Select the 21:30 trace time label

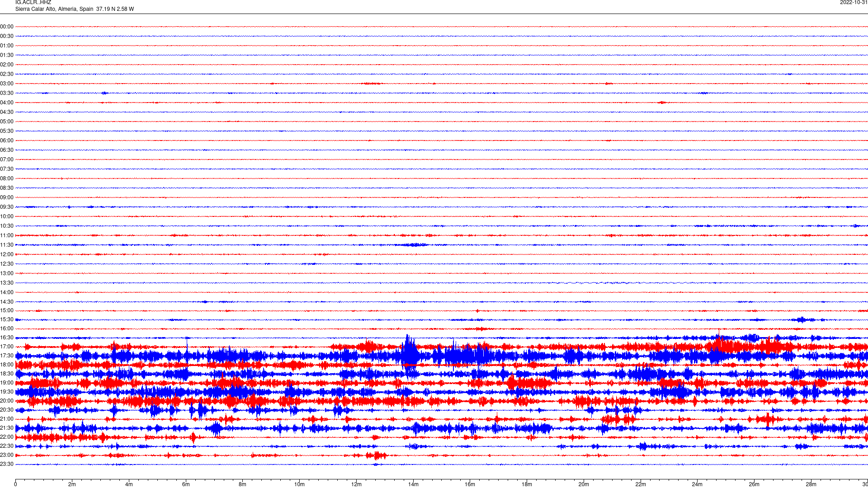tap(7, 428)
